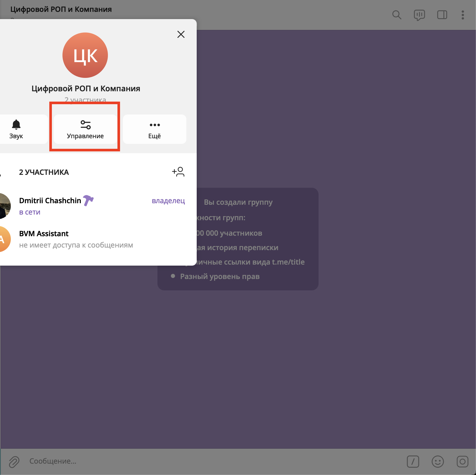Click the attach file paperclip icon
Viewport: 476px width, 475px height.
pyautogui.click(x=14, y=462)
